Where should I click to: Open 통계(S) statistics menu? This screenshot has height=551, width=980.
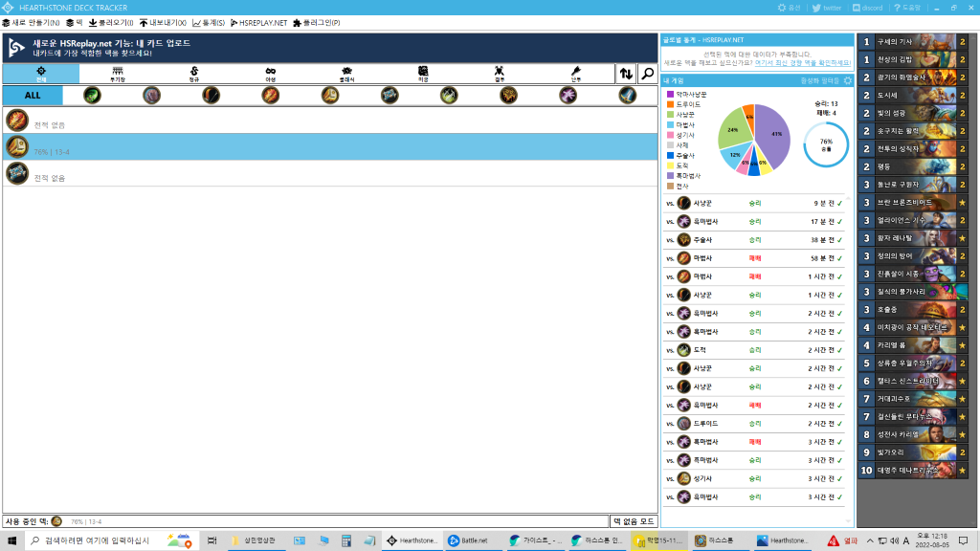click(209, 23)
